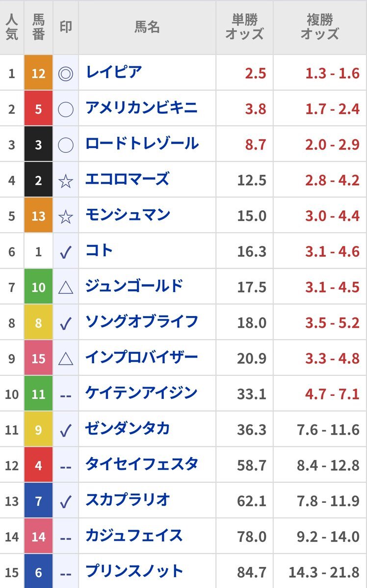
Task: Click the check mark for コト
Action: pos(66,252)
